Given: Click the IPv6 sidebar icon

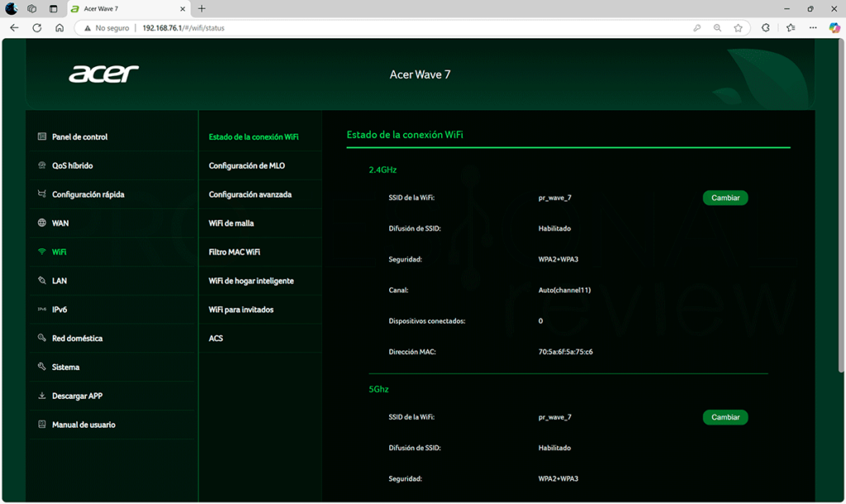Looking at the screenshot, I should 41,309.
